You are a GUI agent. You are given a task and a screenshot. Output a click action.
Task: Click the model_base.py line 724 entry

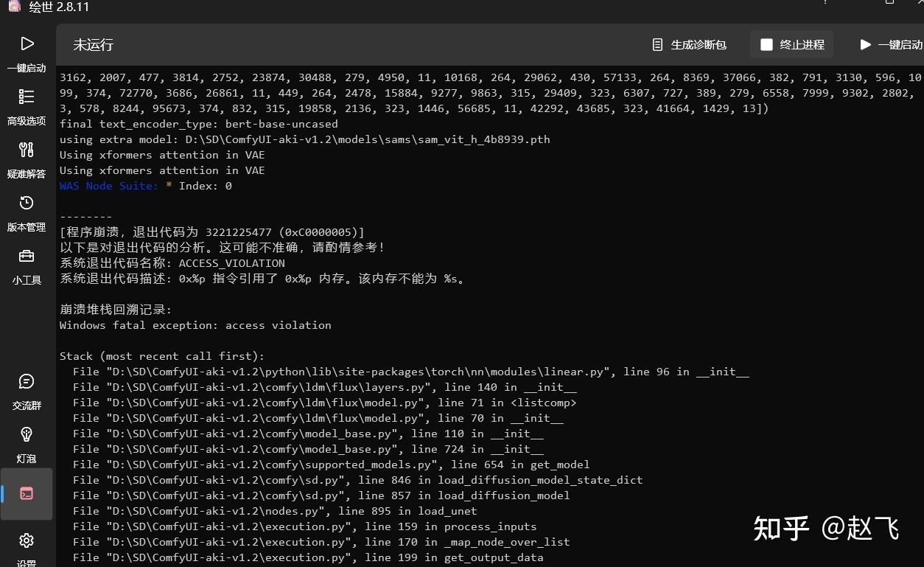tap(309, 449)
